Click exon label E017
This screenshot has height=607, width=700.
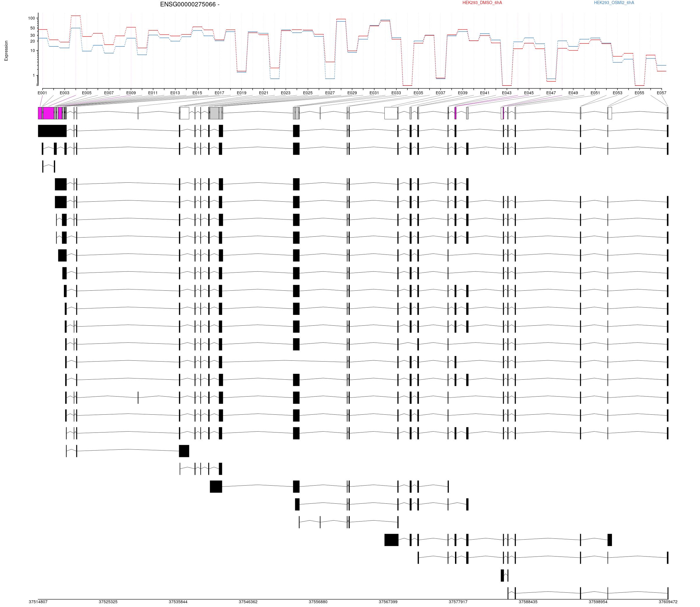tap(219, 93)
